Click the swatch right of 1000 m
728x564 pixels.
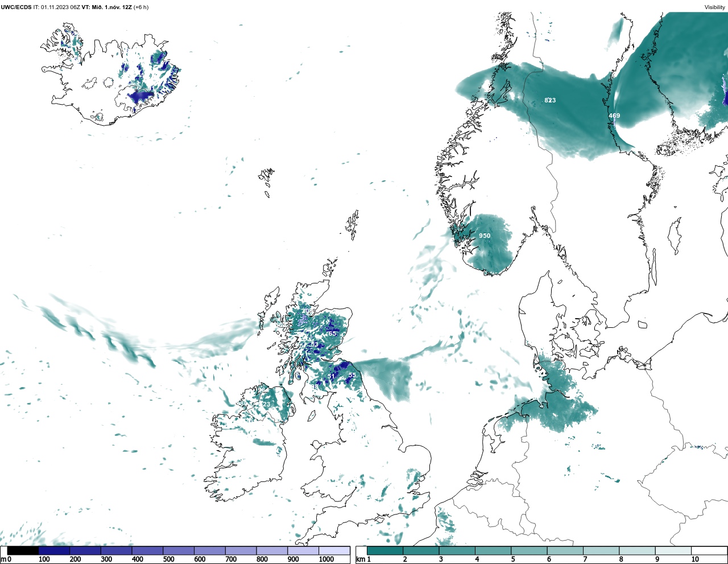coord(334,550)
